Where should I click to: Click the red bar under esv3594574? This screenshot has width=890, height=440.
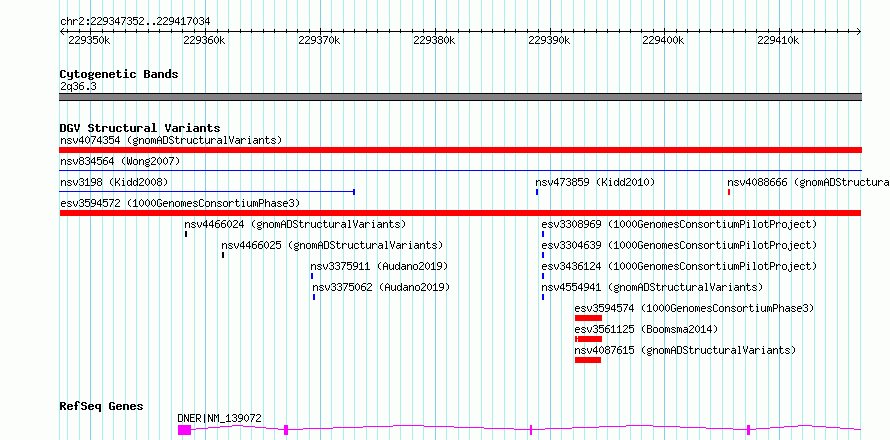click(x=588, y=318)
